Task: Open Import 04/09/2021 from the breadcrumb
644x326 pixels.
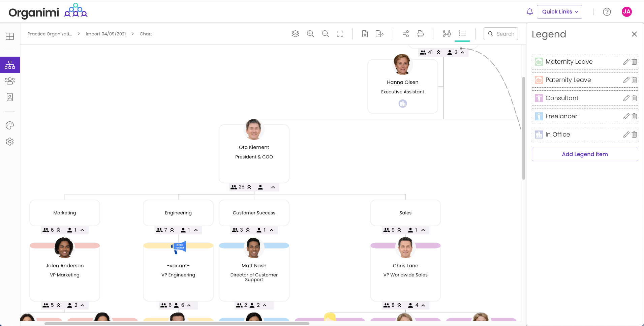Action: tap(105, 34)
